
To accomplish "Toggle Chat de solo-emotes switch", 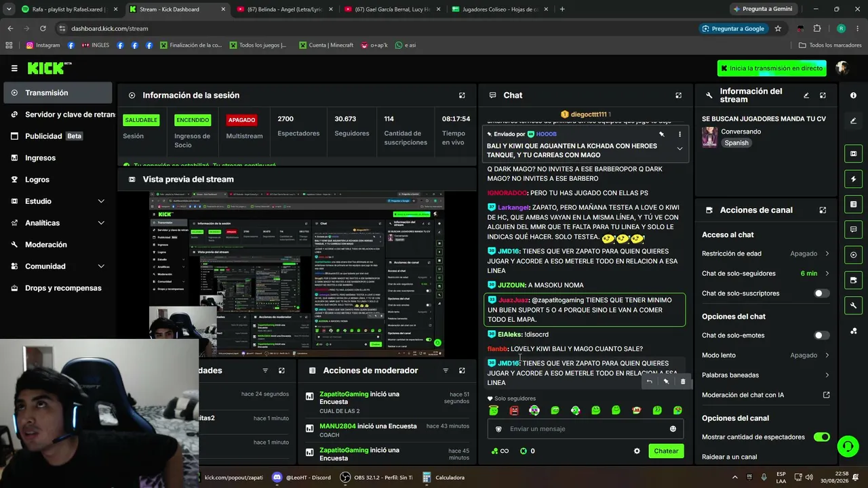I will (821, 335).
